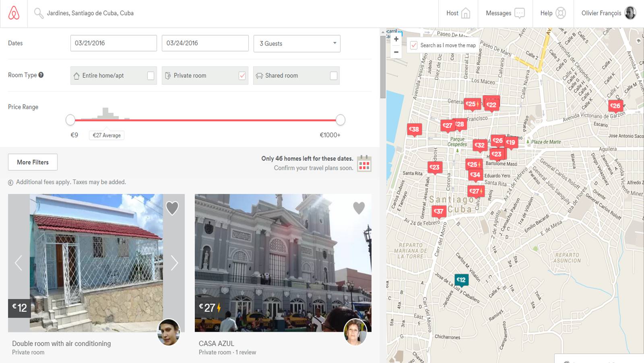Image resolution: width=644 pixels, height=363 pixels.
Task: Set check-out date field 03/24/2016
Action: point(205,43)
